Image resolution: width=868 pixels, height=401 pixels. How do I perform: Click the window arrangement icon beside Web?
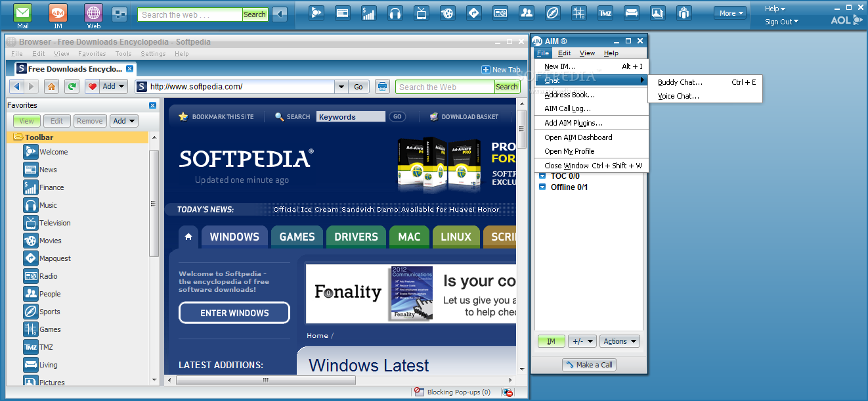click(119, 13)
